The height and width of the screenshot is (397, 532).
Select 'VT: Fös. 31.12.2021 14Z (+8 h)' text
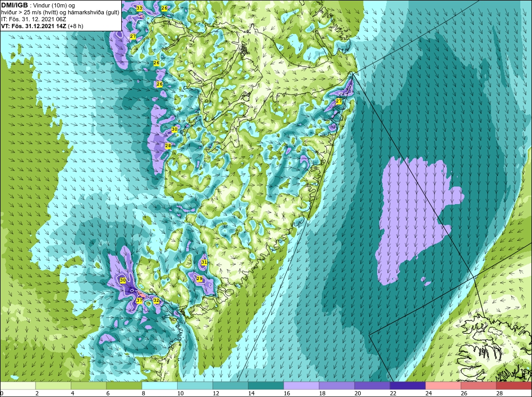pos(42,26)
